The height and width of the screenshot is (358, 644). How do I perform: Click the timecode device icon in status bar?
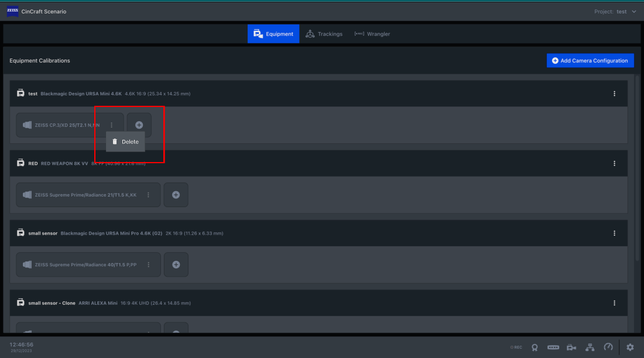[553, 347]
